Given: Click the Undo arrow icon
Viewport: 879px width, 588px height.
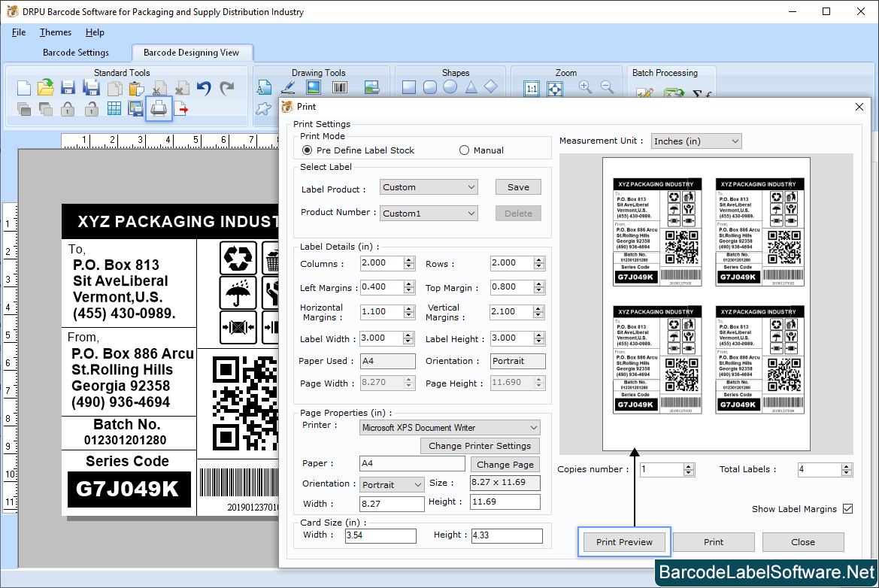Looking at the screenshot, I should [x=202, y=88].
